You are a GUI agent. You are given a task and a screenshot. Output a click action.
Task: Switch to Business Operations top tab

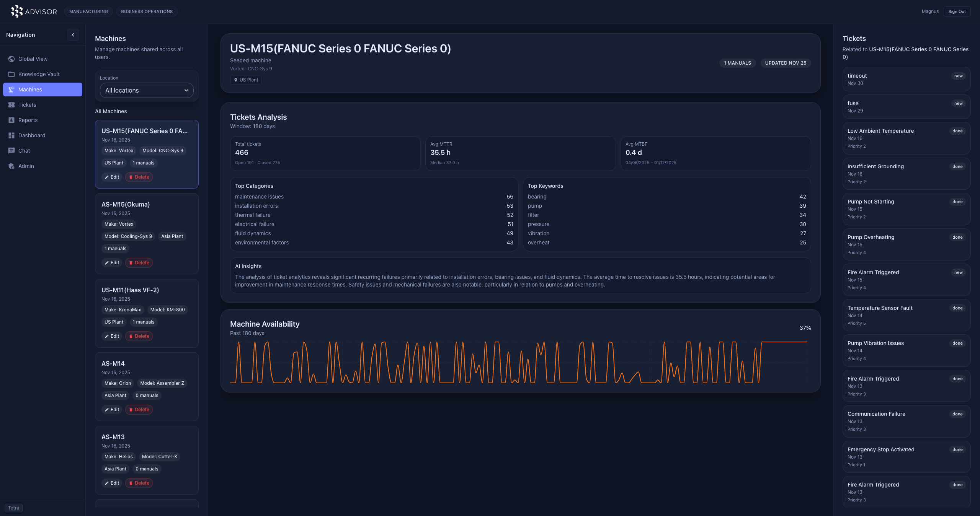pos(147,11)
